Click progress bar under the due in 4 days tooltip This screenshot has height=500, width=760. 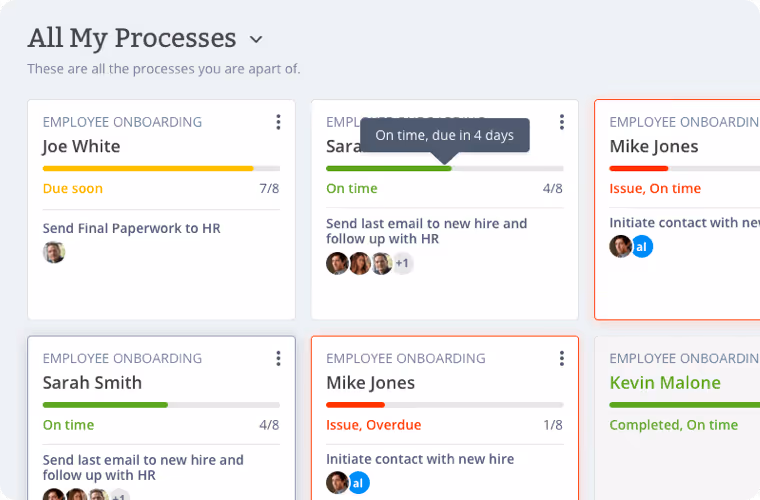pos(445,169)
